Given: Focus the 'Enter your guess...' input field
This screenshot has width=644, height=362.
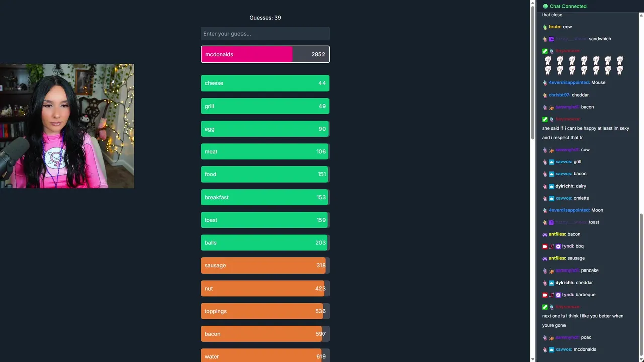Looking at the screenshot, I should [x=265, y=34].
